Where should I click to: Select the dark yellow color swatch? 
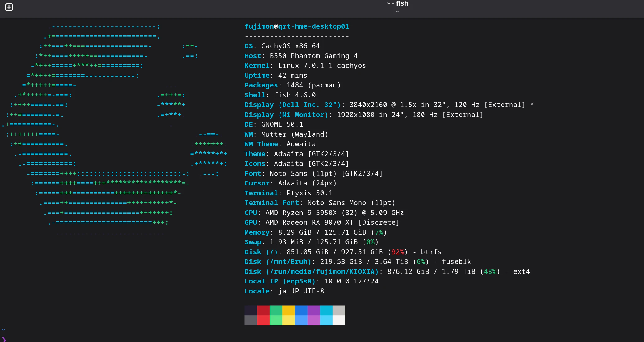click(289, 310)
